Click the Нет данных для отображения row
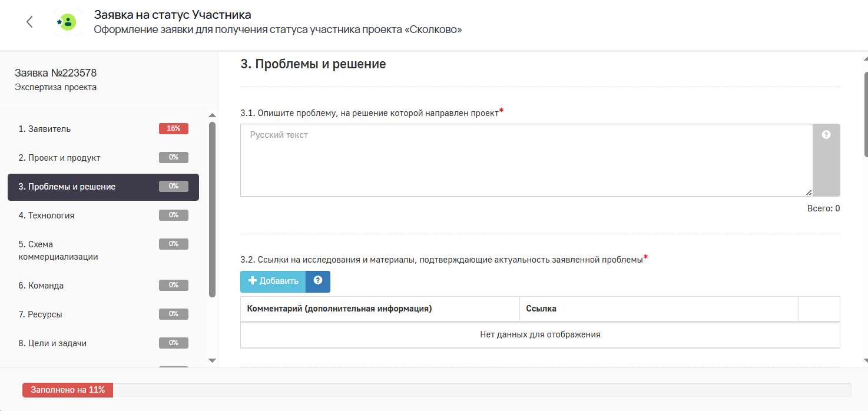Screen dimensions: 868x411 [540, 334]
